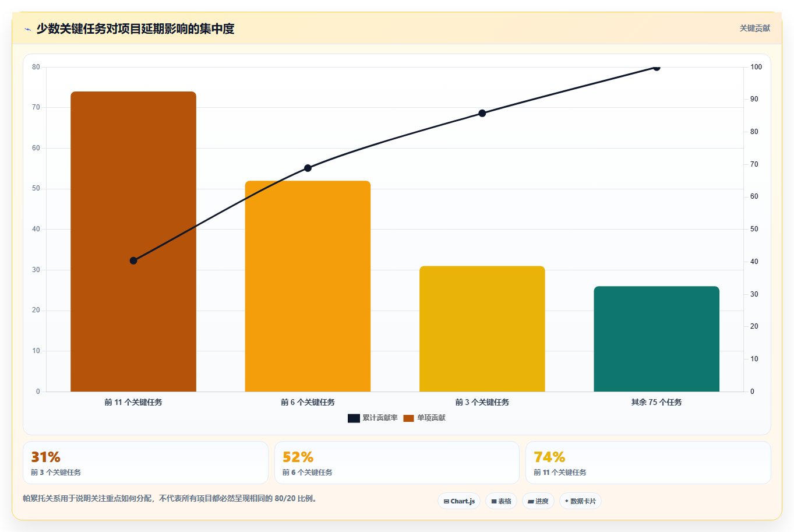Click the footnote text about 帕累托关系
794x532 pixels.
(x=170, y=499)
